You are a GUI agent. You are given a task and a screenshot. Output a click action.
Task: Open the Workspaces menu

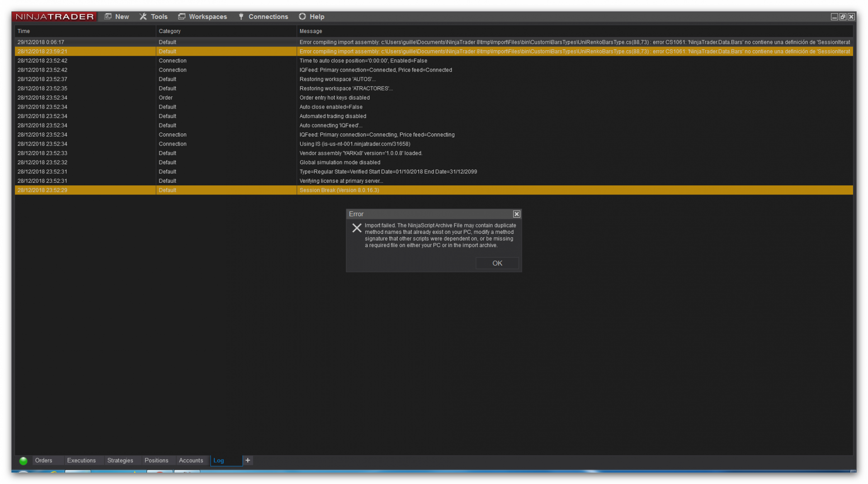coord(203,17)
